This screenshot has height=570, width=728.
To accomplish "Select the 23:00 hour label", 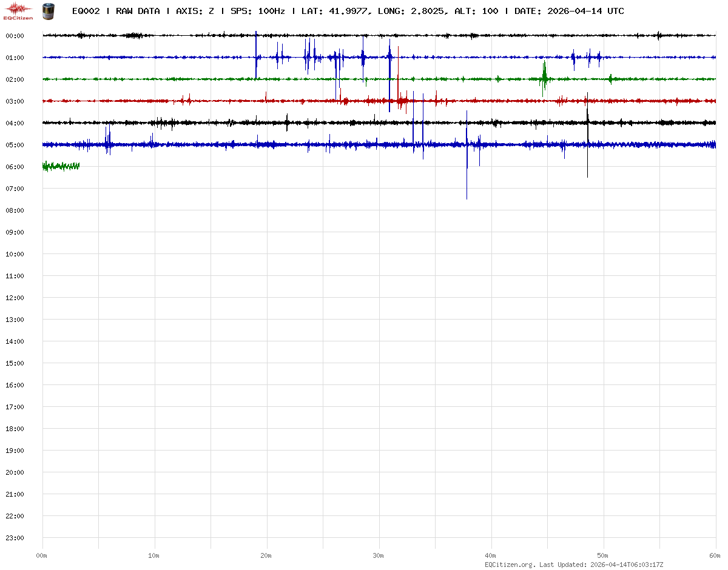I will [15, 538].
